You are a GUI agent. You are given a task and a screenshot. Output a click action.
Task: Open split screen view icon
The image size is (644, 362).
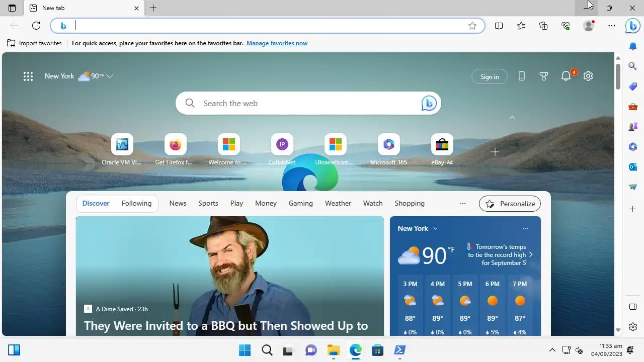(x=499, y=26)
